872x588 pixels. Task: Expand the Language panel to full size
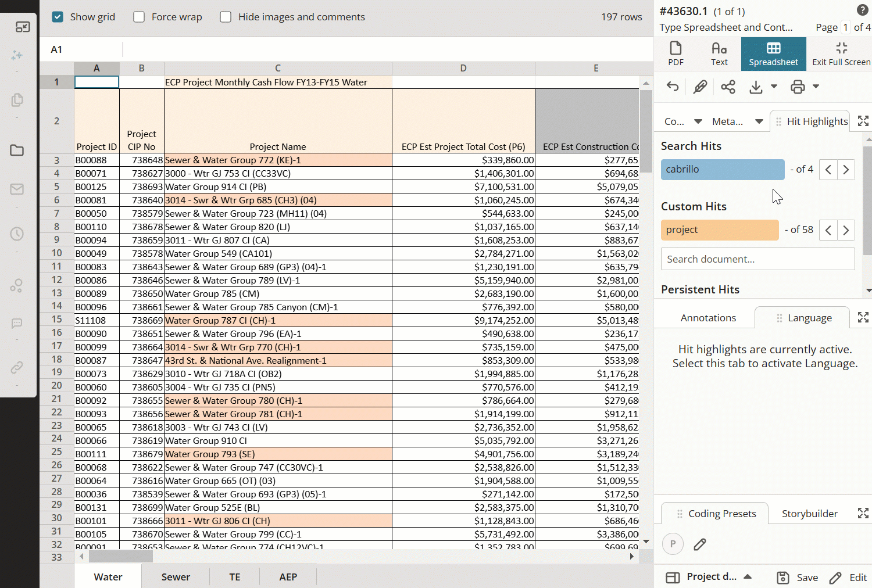click(863, 317)
